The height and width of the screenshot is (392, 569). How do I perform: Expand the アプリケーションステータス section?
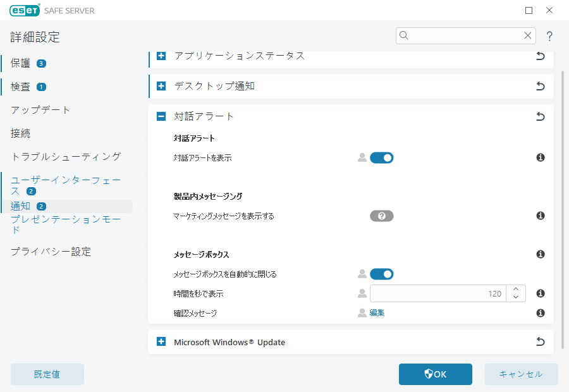click(x=161, y=56)
